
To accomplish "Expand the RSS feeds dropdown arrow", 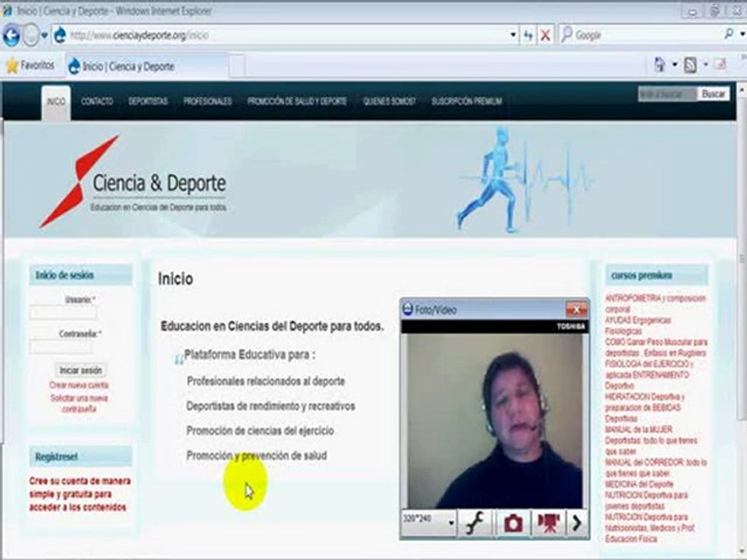I will [x=706, y=65].
